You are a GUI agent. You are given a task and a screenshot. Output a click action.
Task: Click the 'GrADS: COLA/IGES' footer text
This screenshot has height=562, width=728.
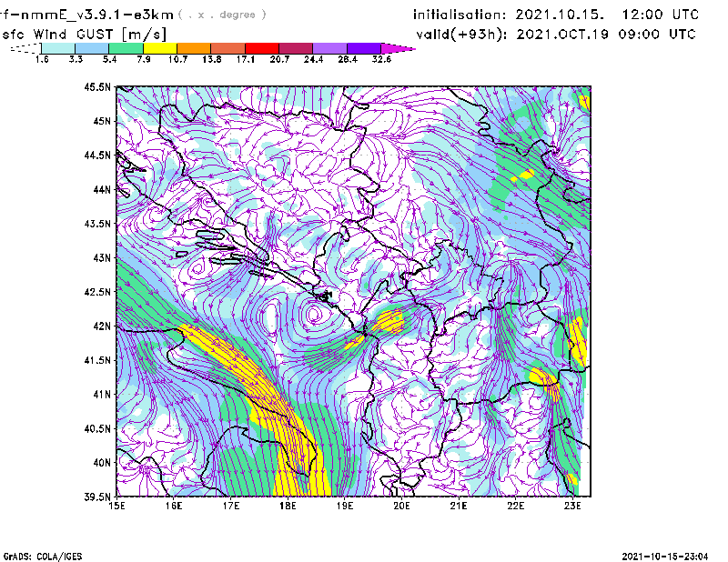[x=43, y=557]
